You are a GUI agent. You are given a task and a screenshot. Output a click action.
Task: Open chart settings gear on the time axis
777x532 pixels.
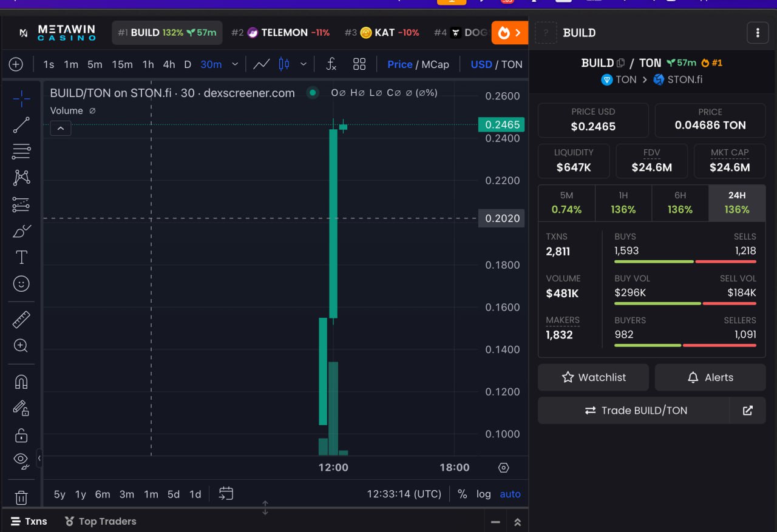[503, 468]
